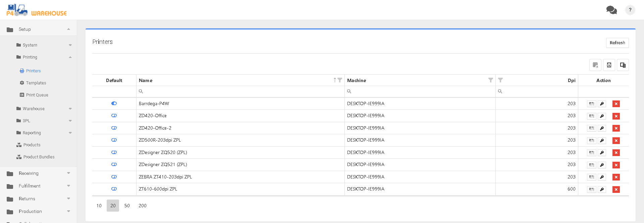Toggle default switch for Barrdega-P4W
This screenshot has width=644, height=223.
tap(114, 103)
